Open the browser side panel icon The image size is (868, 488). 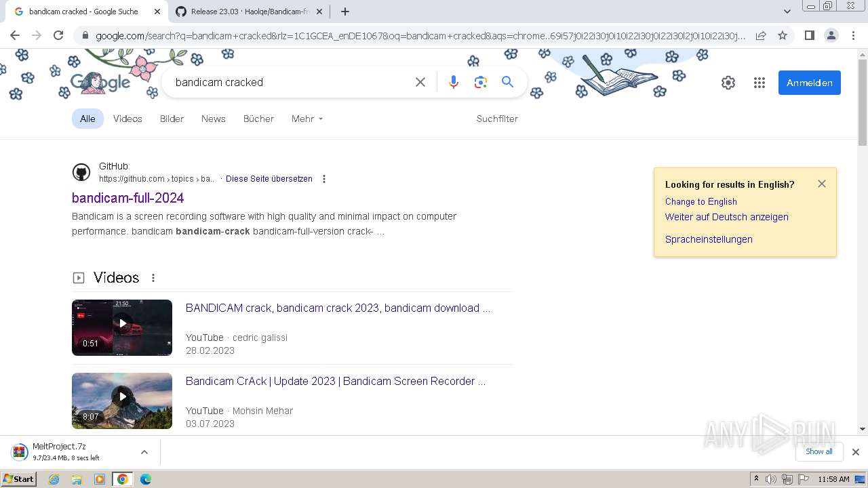809,35
